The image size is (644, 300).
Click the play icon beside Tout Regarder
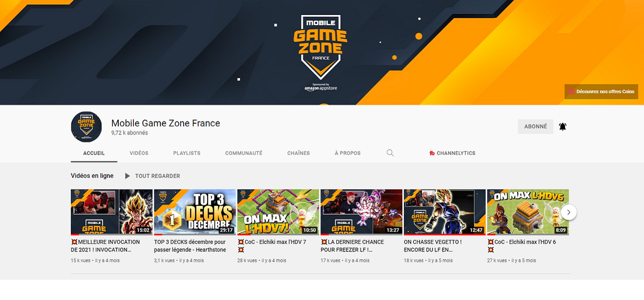[x=127, y=176]
